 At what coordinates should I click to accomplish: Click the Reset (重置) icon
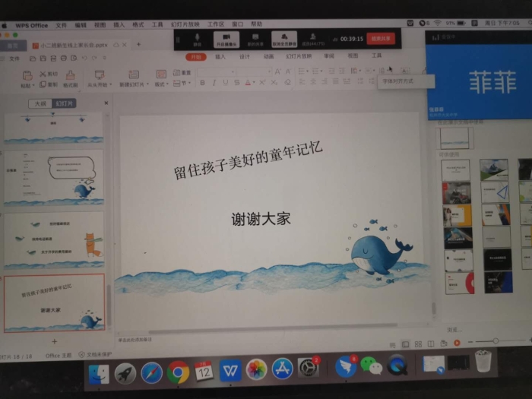[x=176, y=73]
